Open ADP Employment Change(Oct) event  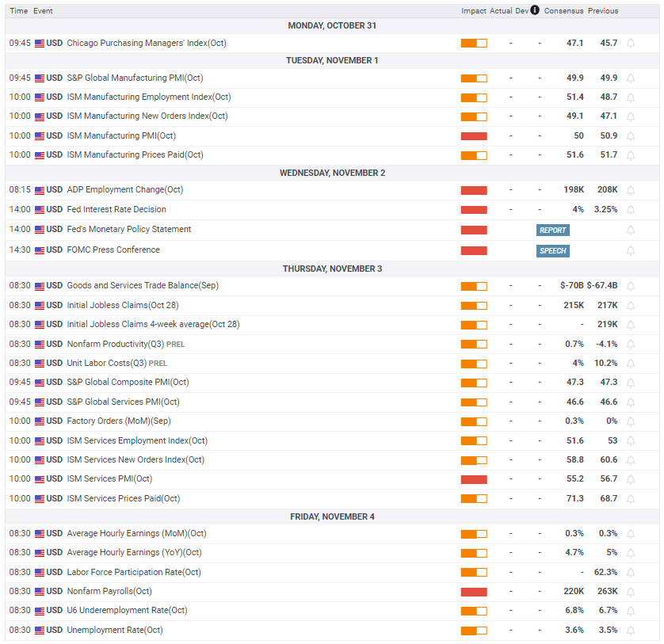click(125, 189)
